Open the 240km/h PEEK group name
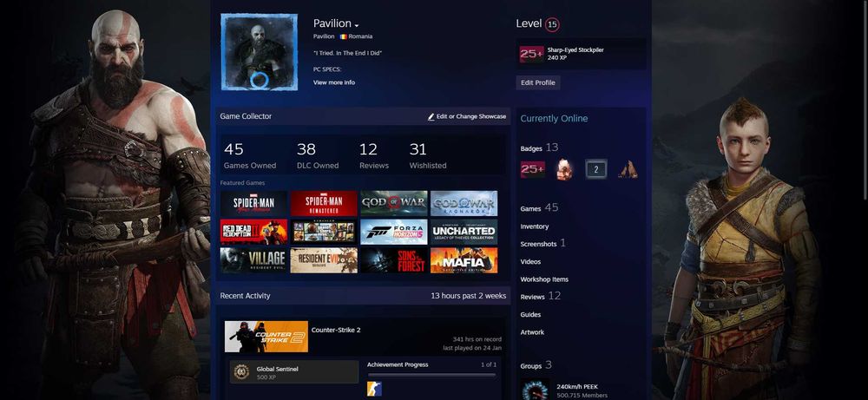Viewport: 868px width, 400px height. (577, 387)
